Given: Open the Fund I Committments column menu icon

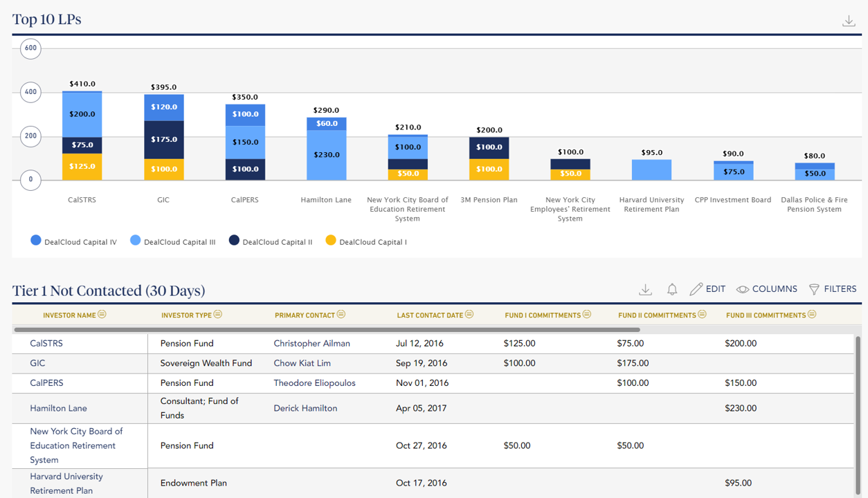Looking at the screenshot, I should point(587,315).
